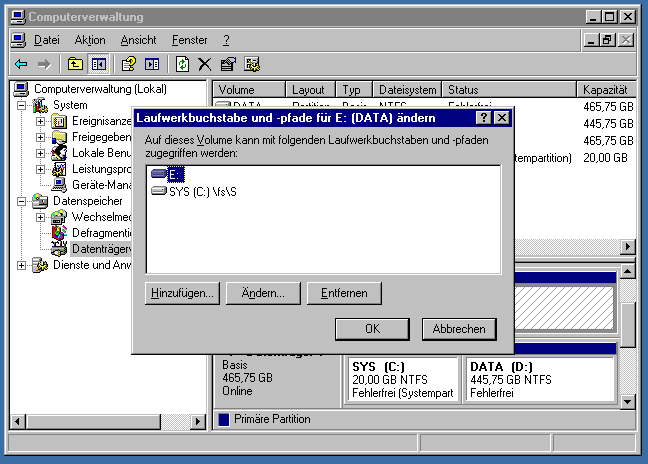The width and height of the screenshot is (648, 464).
Task: Select the E: drive letter entry
Action: 168,174
